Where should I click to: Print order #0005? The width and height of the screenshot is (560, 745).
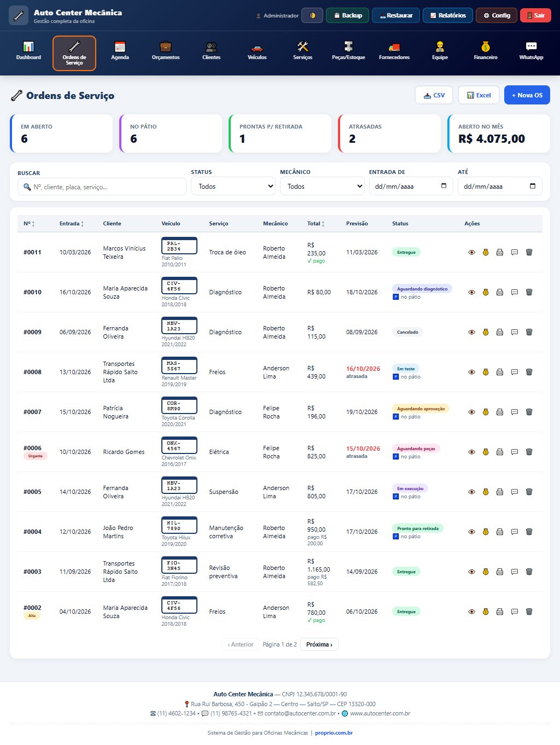pyautogui.click(x=500, y=492)
